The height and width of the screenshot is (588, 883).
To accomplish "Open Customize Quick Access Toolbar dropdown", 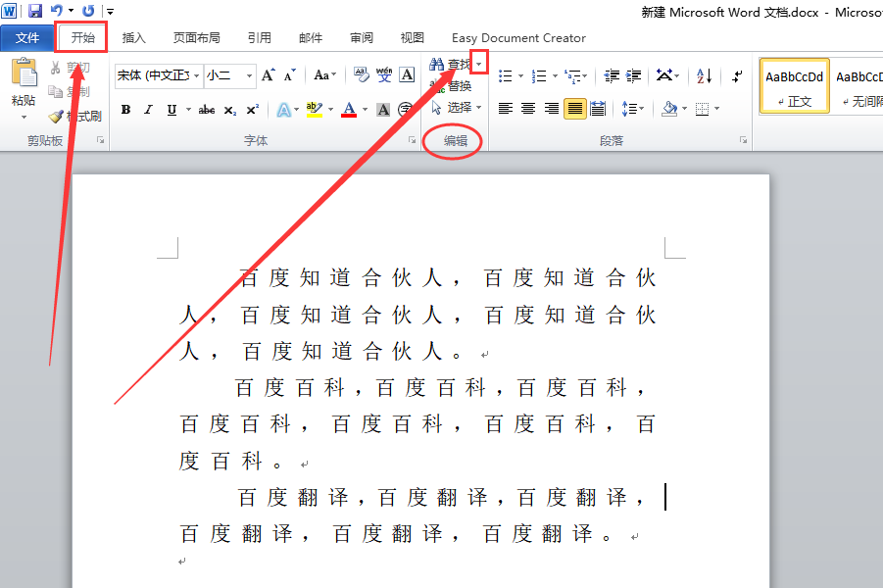I will click(x=111, y=11).
